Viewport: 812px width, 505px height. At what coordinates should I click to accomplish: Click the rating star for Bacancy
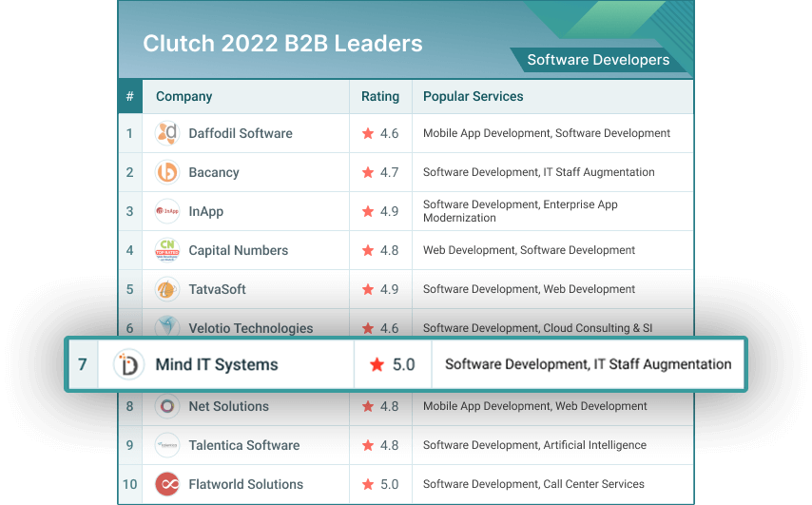pos(368,172)
